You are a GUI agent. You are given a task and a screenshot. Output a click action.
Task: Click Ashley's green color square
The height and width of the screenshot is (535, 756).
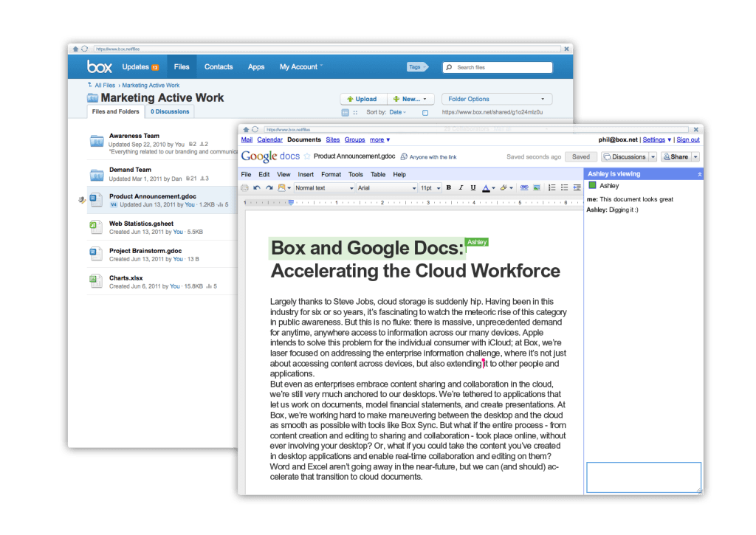click(592, 185)
